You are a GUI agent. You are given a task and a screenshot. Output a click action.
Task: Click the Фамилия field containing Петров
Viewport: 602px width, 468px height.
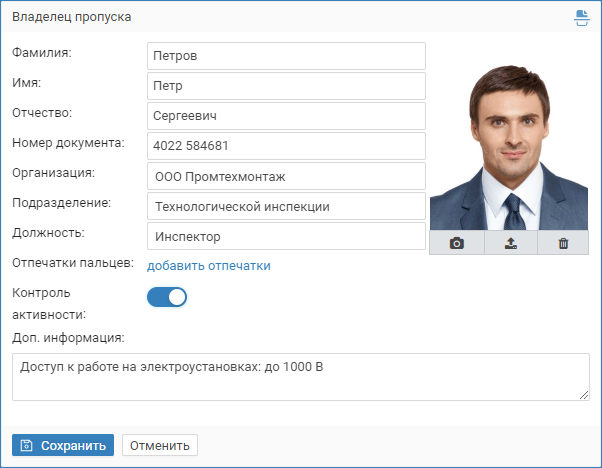(285, 56)
